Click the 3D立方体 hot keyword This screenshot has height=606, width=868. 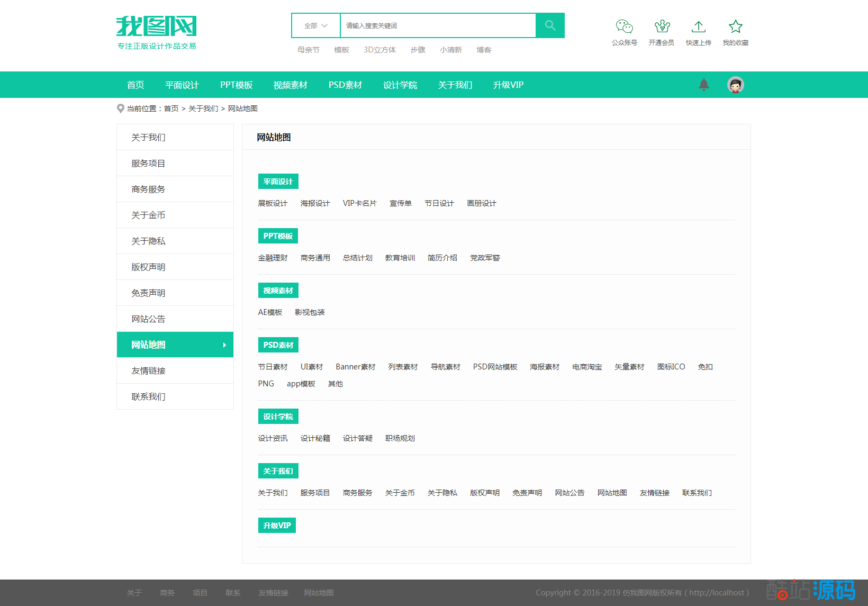pos(379,50)
